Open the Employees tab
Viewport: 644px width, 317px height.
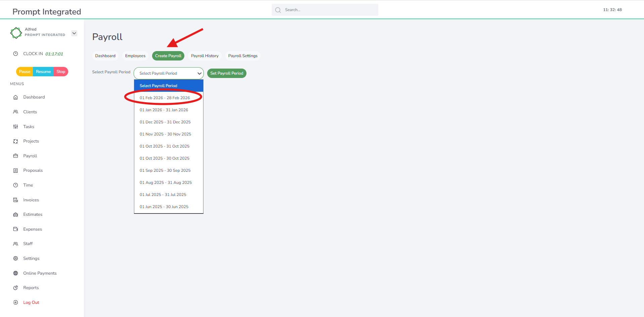click(135, 56)
